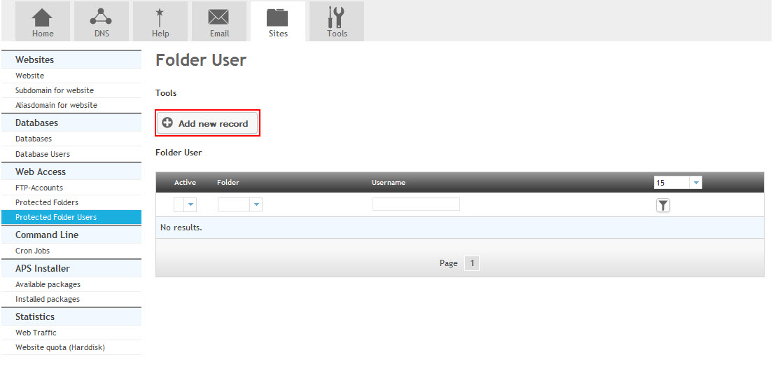Screen dimensions: 773x383
Task: Open the Active filter dropdown
Action: (x=185, y=205)
